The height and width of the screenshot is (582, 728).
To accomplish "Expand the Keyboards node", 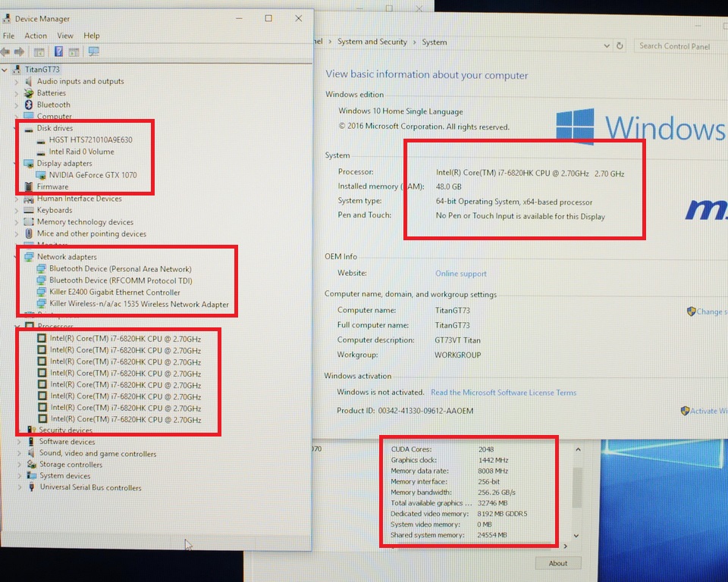I will pyautogui.click(x=17, y=210).
